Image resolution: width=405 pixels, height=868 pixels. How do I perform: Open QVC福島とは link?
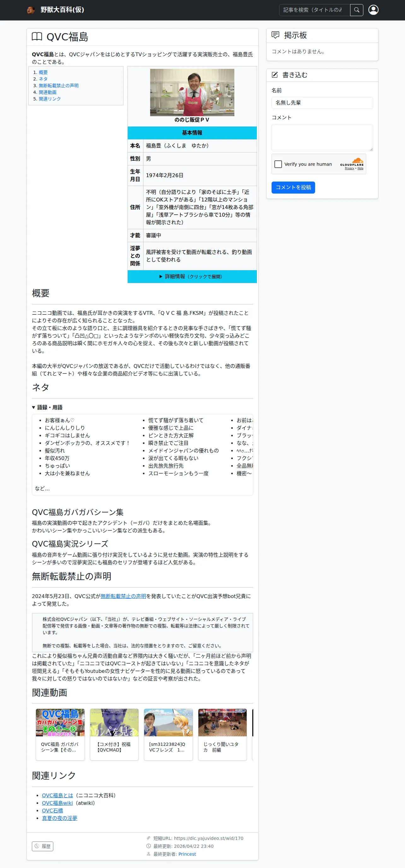click(x=57, y=795)
